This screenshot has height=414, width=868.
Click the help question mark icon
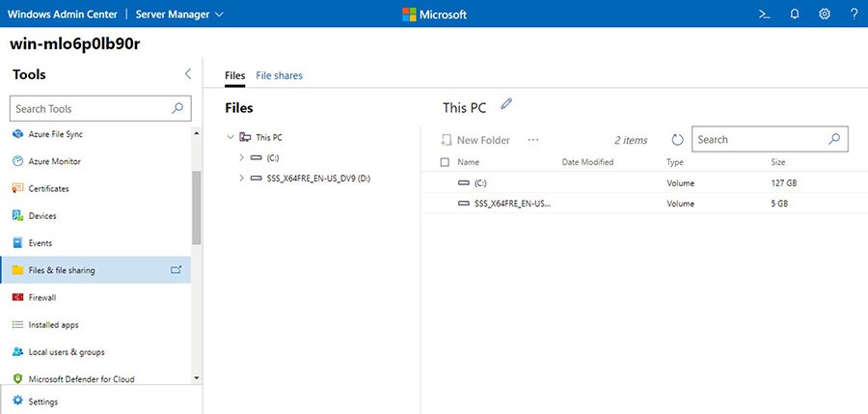click(x=854, y=14)
